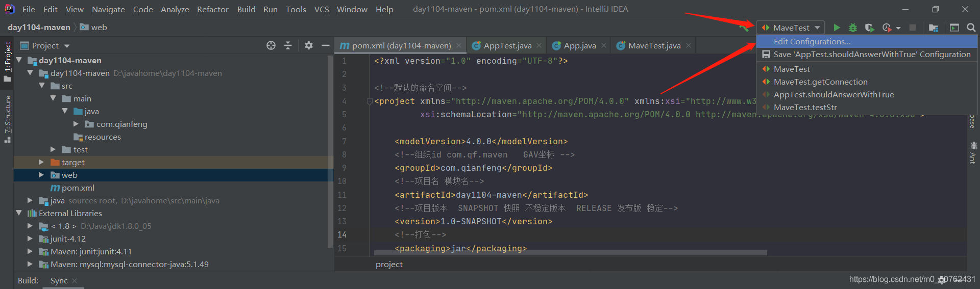This screenshot has width=980, height=289.
Task: Close the MaveTest.java tab
Action: click(689, 45)
